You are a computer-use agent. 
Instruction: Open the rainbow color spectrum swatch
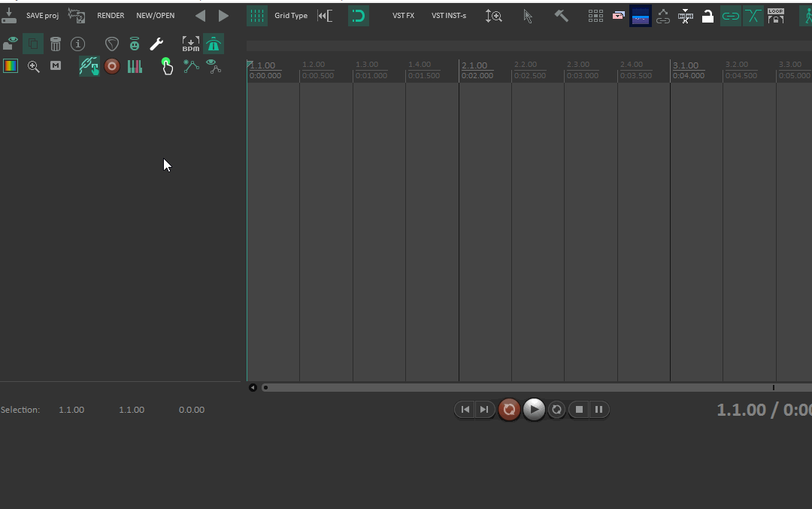click(x=11, y=65)
